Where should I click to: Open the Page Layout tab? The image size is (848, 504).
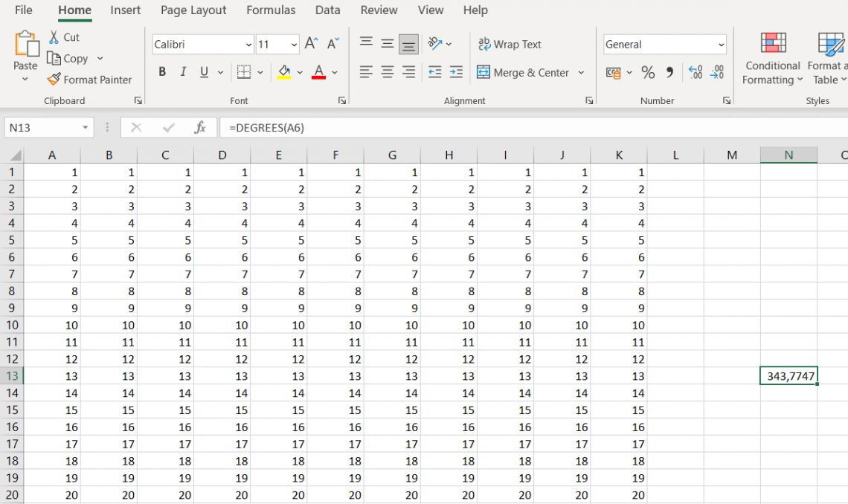click(193, 10)
